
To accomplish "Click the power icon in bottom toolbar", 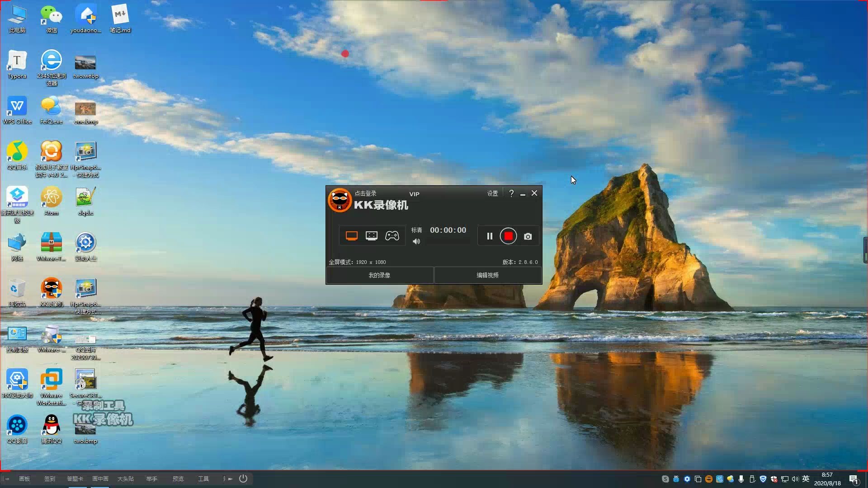I will 243,479.
